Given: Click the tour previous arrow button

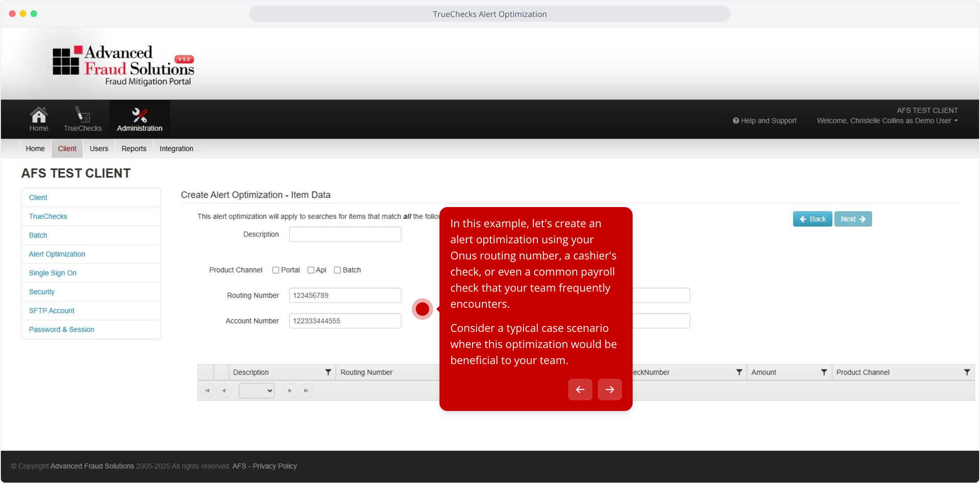Looking at the screenshot, I should pos(580,390).
